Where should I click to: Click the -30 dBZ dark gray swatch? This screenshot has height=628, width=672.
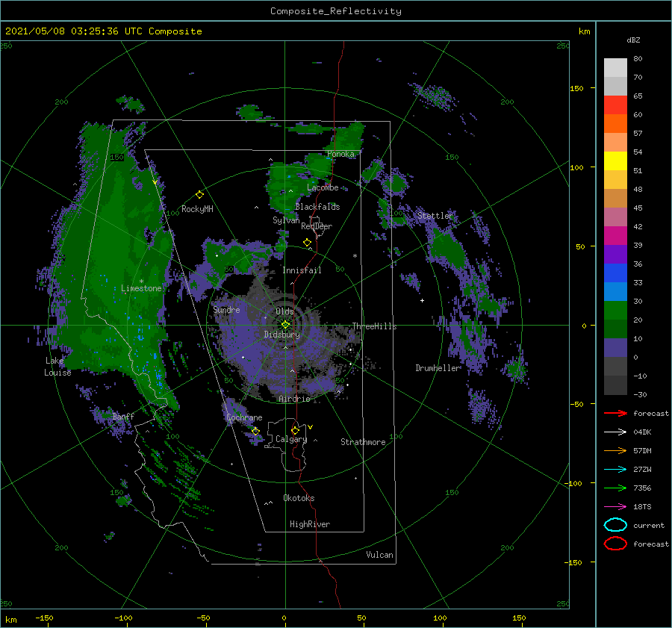pyautogui.click(x=615, y=385)
